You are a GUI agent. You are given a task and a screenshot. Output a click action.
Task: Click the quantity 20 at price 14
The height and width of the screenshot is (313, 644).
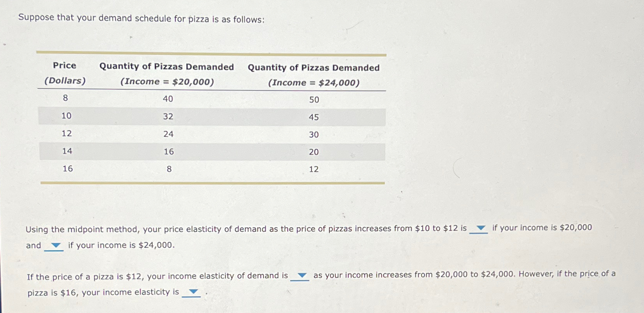click(314, 151)
